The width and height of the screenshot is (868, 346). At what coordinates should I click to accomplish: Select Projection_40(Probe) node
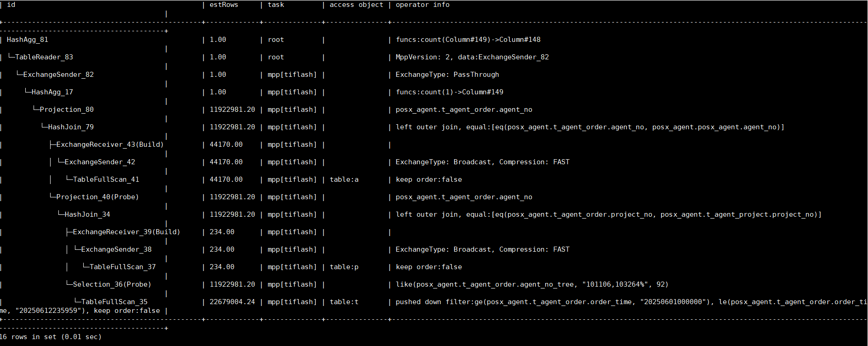point(97,197)
